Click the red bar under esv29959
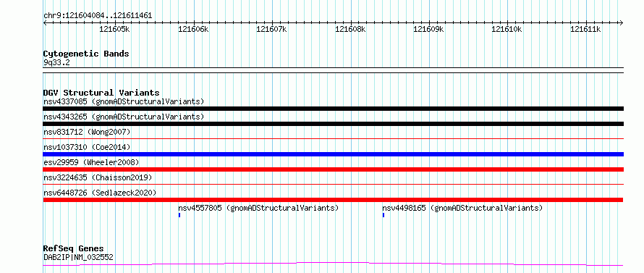Image resolution: width=644 pixels, height=273 pixels. 333,169
